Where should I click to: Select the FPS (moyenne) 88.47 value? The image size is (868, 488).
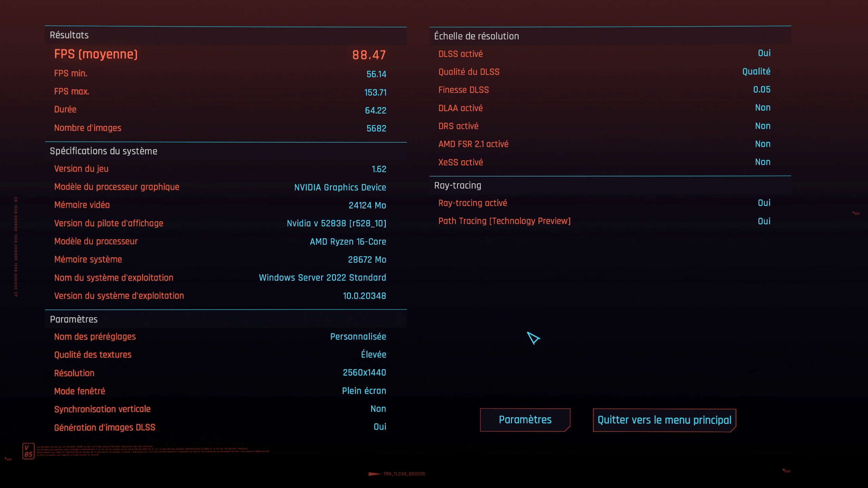click(369, 55)
